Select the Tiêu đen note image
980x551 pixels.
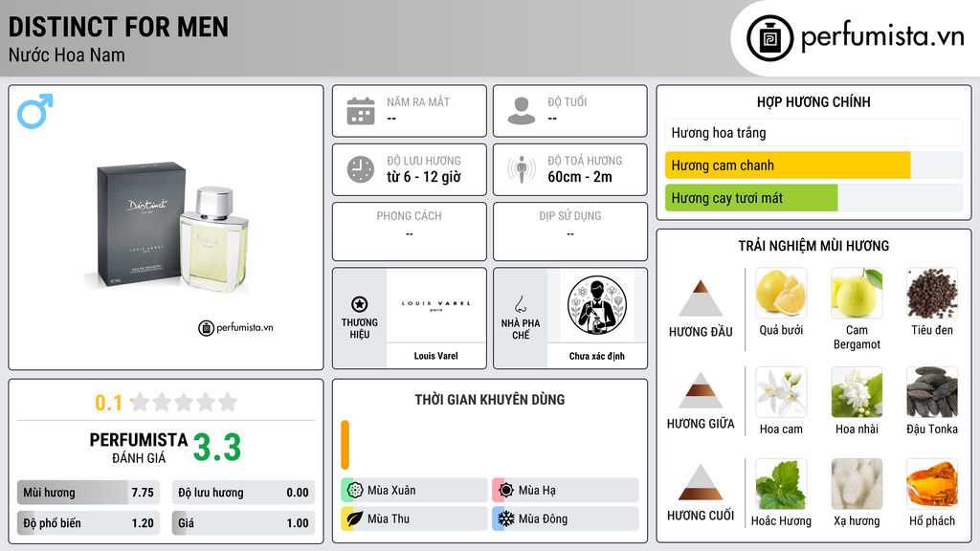(932, 293)
